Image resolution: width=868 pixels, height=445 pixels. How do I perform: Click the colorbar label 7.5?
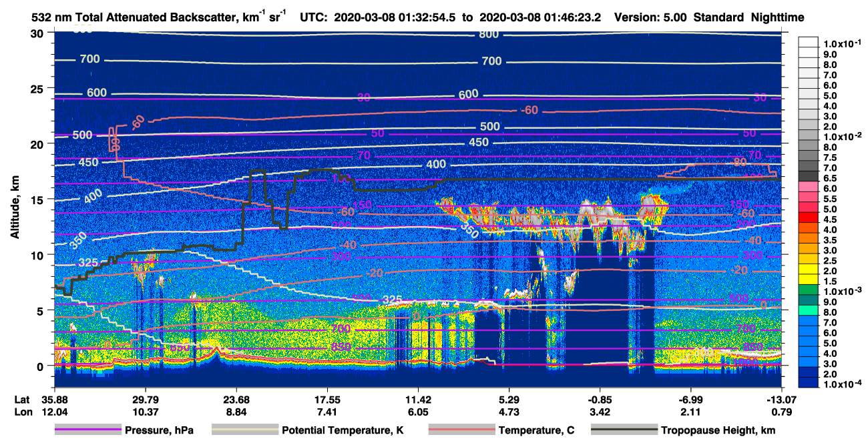tap(831, 157)
